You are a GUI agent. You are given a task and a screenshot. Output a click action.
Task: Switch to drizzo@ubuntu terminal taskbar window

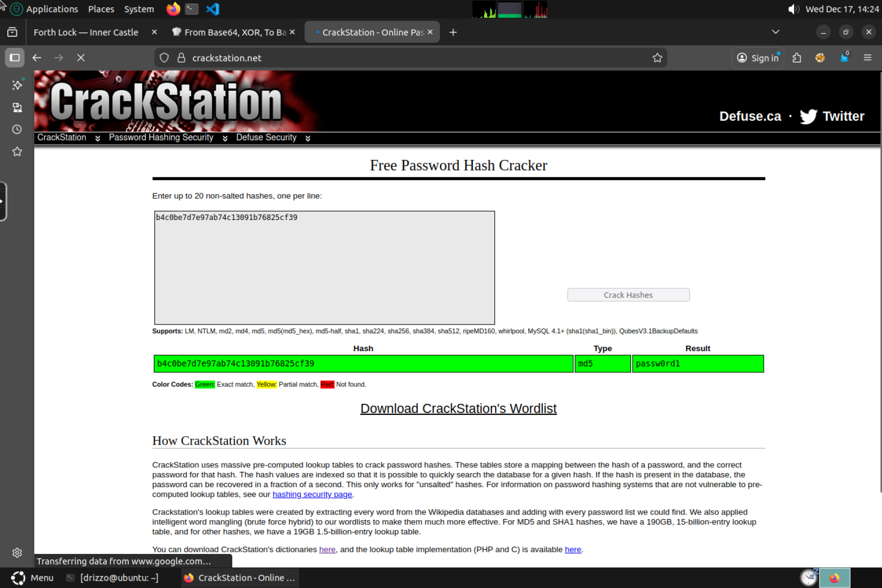113,577
